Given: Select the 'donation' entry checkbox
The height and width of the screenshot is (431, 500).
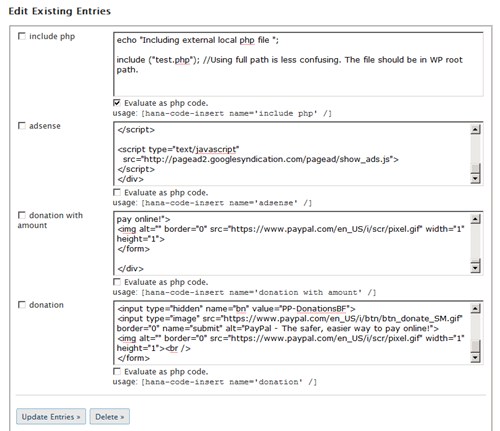Looking at the screenshot, I should point(22,305).
